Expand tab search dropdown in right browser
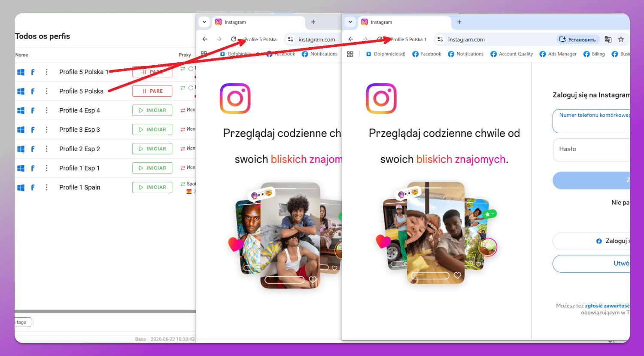The width and height of the screenshot is (644, 356). (x=350, y=22)
